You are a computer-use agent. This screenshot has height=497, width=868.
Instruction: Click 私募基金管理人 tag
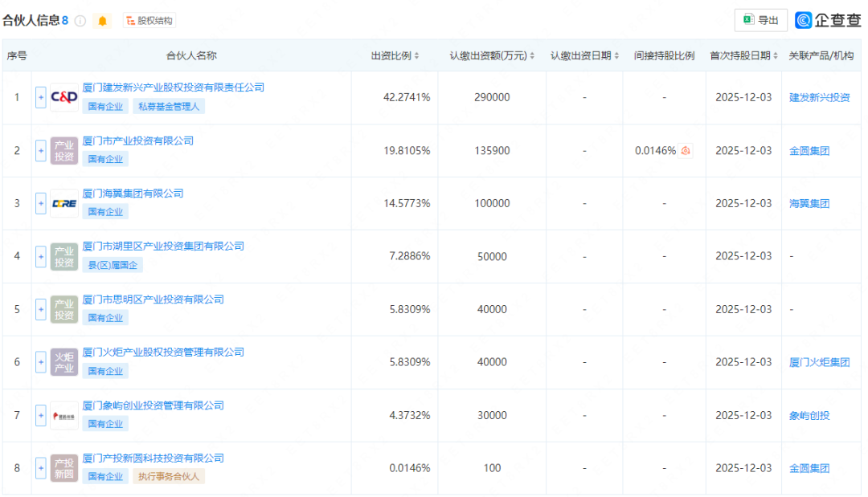click(169, 106)
